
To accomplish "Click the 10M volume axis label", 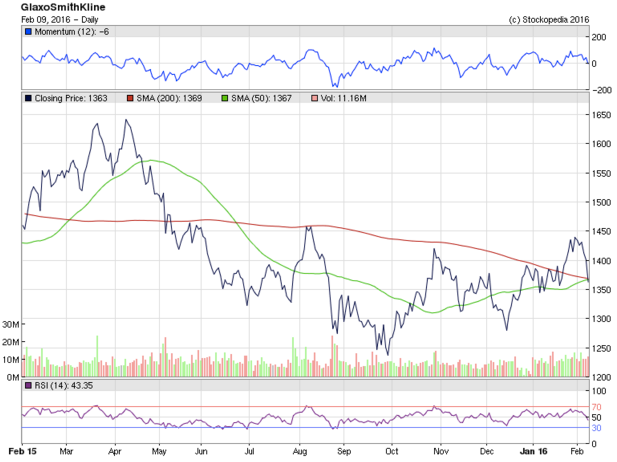I will point(11,360).
